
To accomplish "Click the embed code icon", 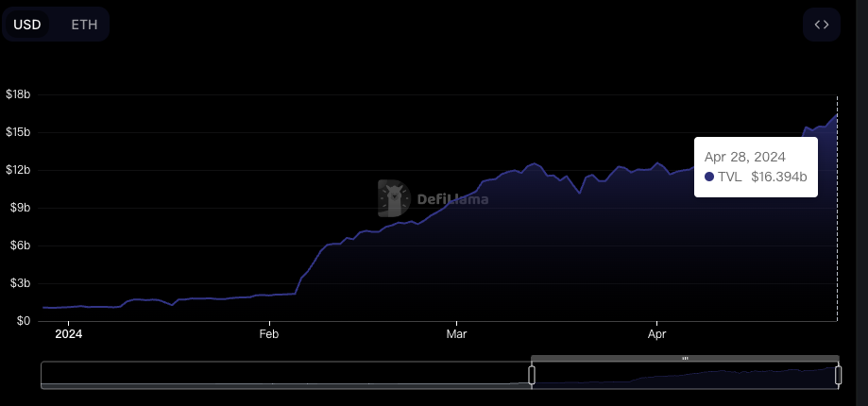I will (x=821, y=25).
